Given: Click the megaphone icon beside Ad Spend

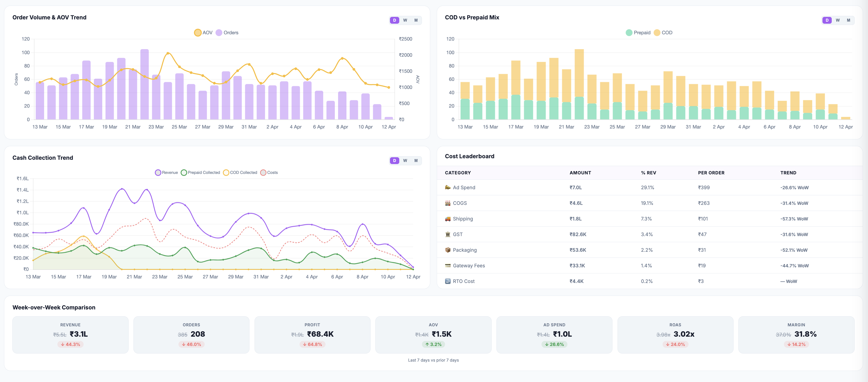Looking at the screenshot, I should point(448,187).
